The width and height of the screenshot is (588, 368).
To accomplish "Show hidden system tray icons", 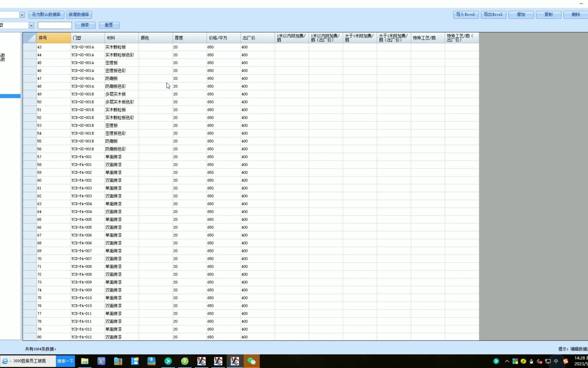I will point(507,361).
